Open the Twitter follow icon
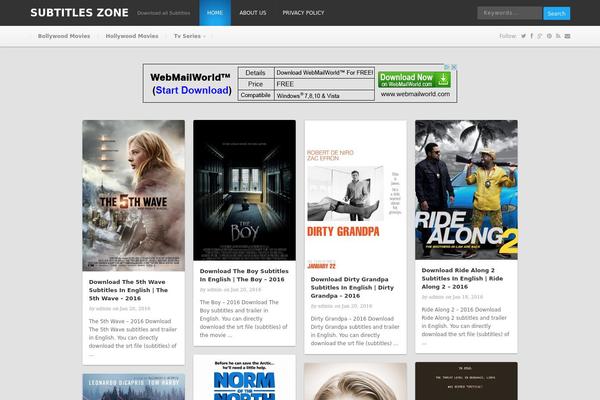The width and height of the screenshot is (600, 400). [x=523, y=36]
